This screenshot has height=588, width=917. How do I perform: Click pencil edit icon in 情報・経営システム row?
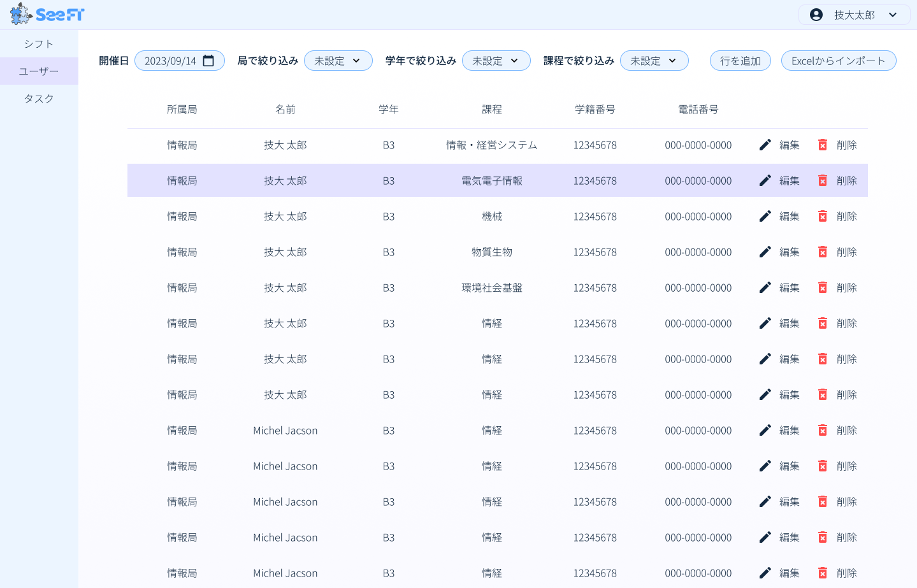pyautogui.click(x=765, y=145)
